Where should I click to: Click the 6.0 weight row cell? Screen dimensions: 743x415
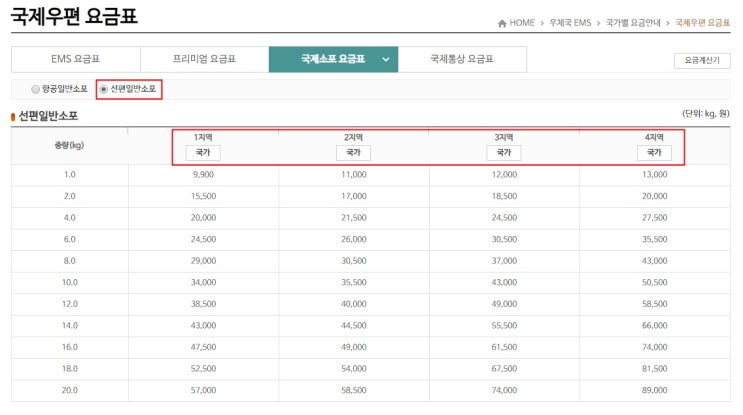coord(70,239)
